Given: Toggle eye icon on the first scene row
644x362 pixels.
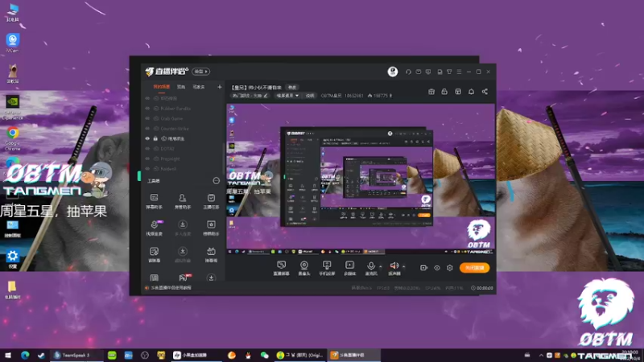Looking at the screenshot, I should (147, 98).
